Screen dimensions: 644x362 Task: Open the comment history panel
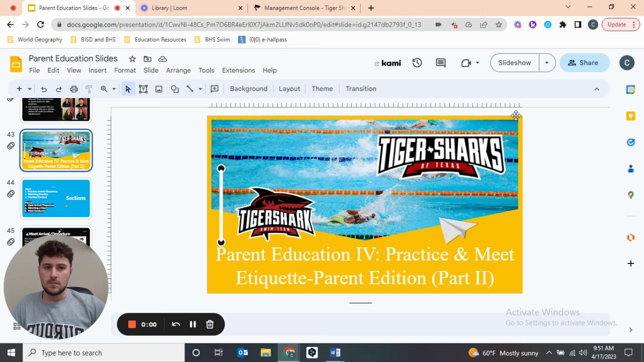tap(441, 63)
